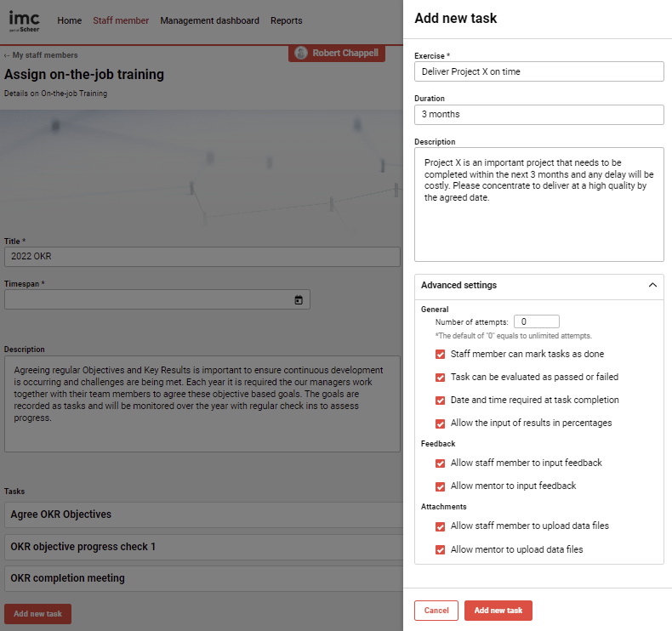The height and width of the screenshot is (631, 672).
Task: Go to Management dashboard
Action: tap(209, 20)
